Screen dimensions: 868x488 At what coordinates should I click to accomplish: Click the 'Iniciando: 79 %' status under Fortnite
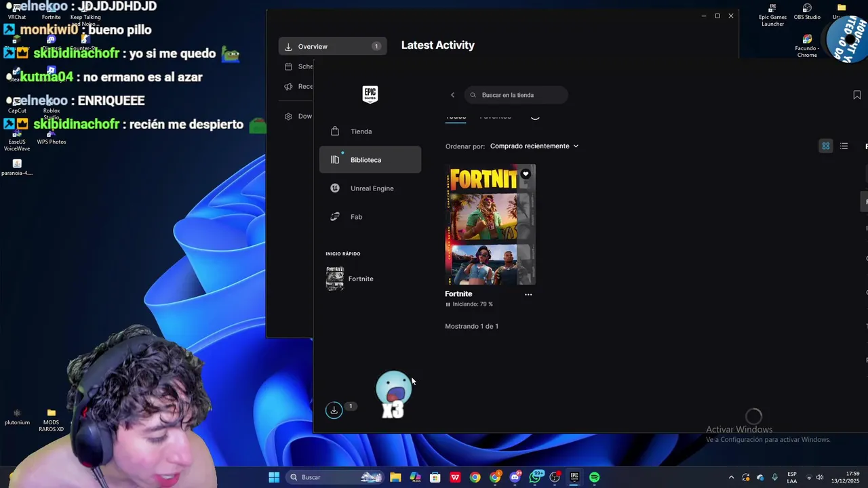tap(469, 304)
